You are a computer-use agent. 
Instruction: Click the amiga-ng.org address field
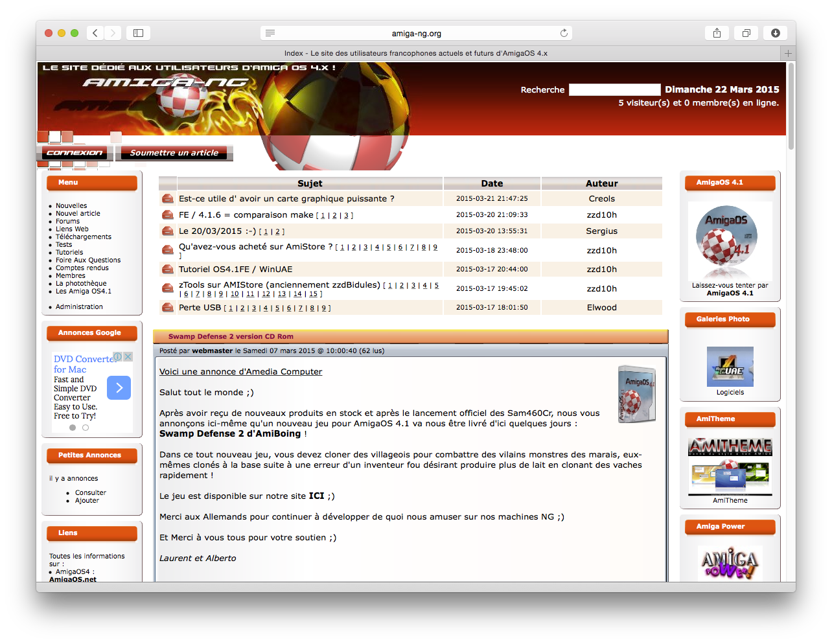[x=416, y=33]
